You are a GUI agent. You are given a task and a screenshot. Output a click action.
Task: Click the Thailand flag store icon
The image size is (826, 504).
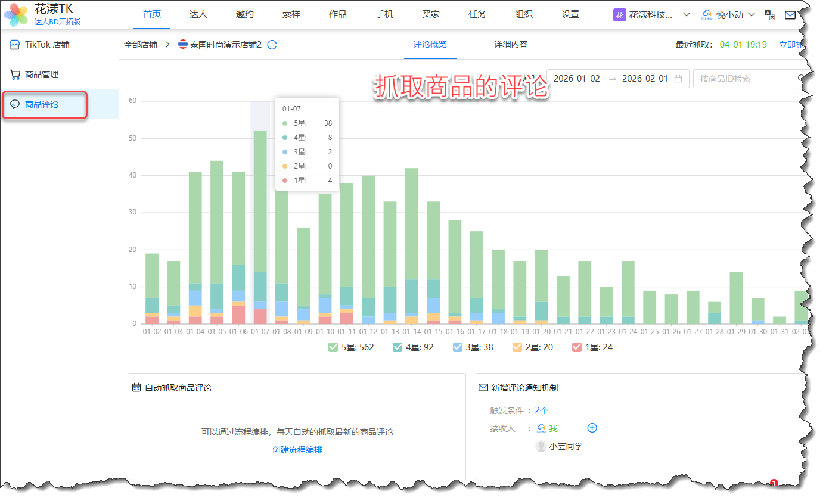pos(183,45)
